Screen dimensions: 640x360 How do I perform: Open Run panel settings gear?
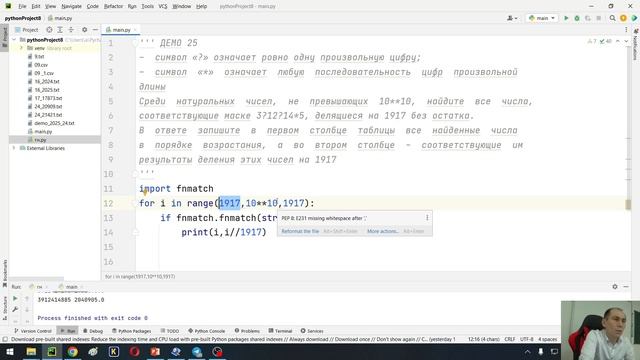615,287
